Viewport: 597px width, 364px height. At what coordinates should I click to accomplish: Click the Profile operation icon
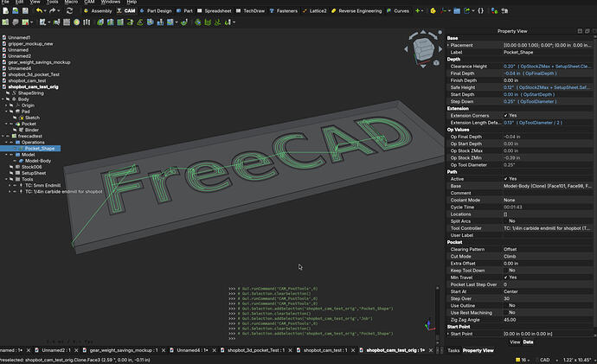coord(100,22)
